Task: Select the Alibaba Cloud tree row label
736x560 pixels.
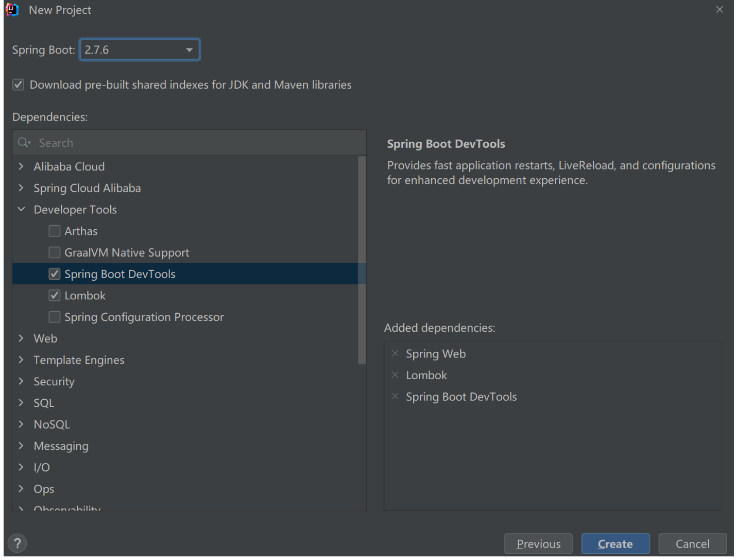Action: coord(69,166)
